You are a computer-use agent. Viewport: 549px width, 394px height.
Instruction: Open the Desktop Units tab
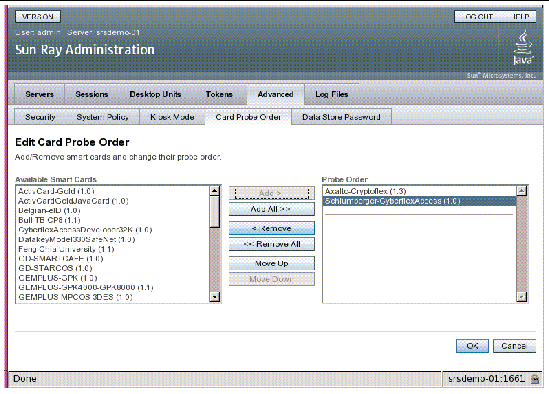(x=155, y=94)
